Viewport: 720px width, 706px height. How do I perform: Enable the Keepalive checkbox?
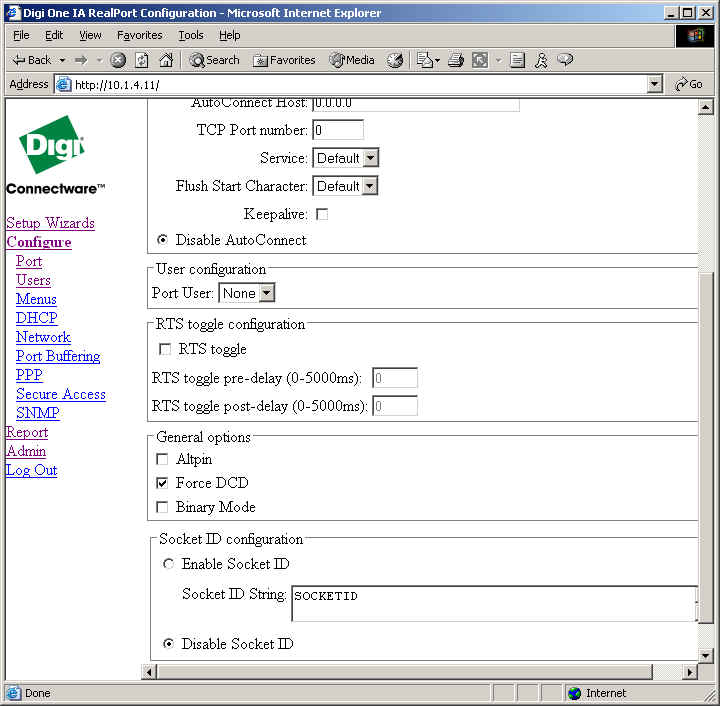(322, 214)
